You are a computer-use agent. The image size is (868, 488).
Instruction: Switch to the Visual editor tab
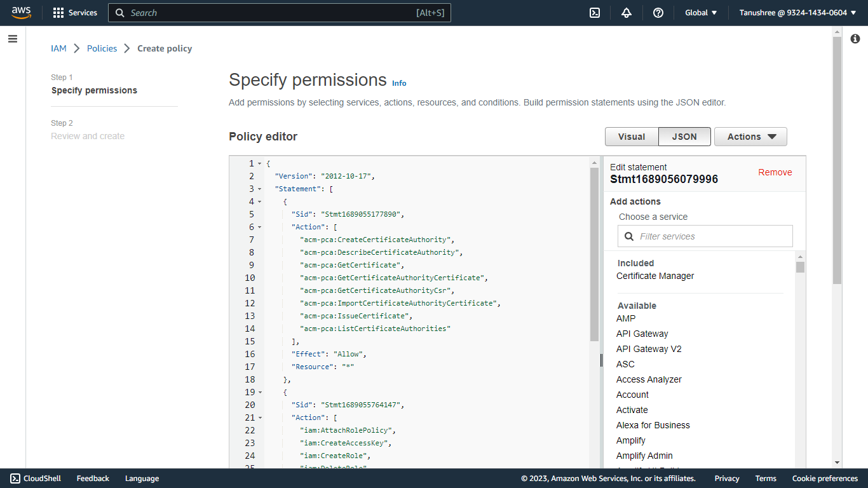[x=632, y=137]
